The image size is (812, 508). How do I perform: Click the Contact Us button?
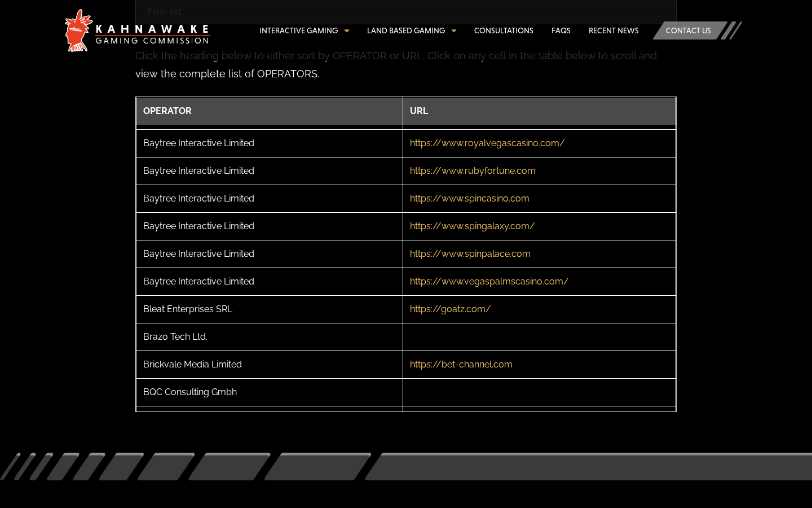point(689,30)
